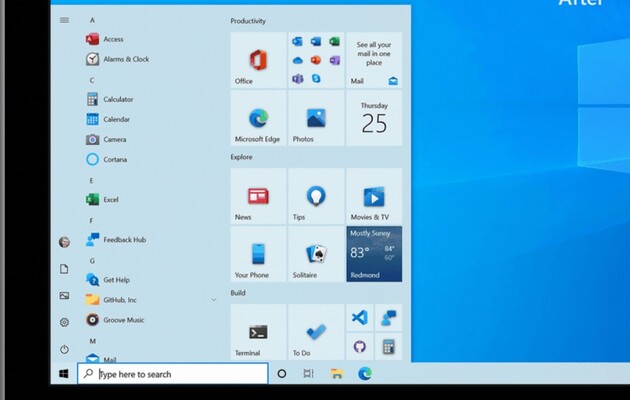
Task: Open PowerPoint in the Office apps tile
Action: (316, 60)
